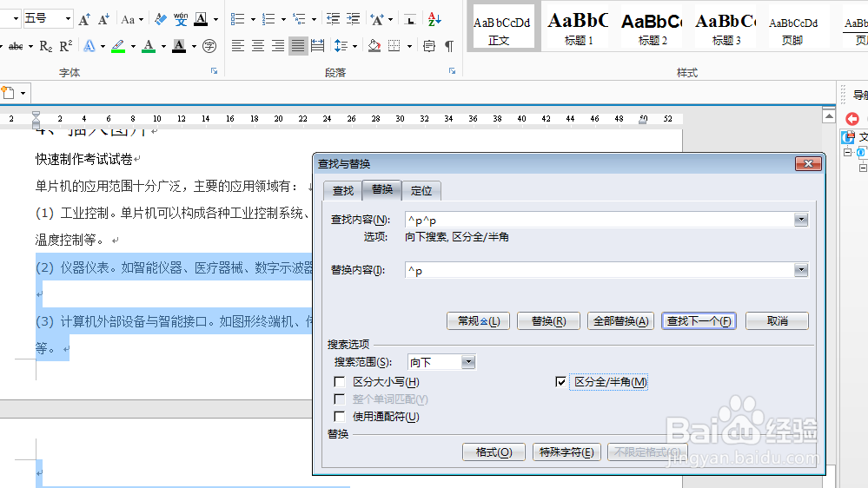The height and width of the screenshot is (488, 868).
Task: Open the bullets style dropdown arrow
Action: coord(253,19)
